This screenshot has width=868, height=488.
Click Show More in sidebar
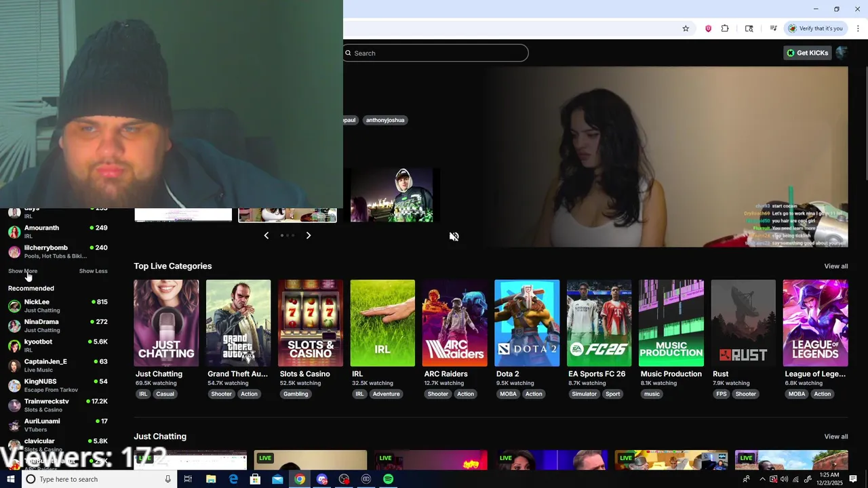[x=22, y=271]
